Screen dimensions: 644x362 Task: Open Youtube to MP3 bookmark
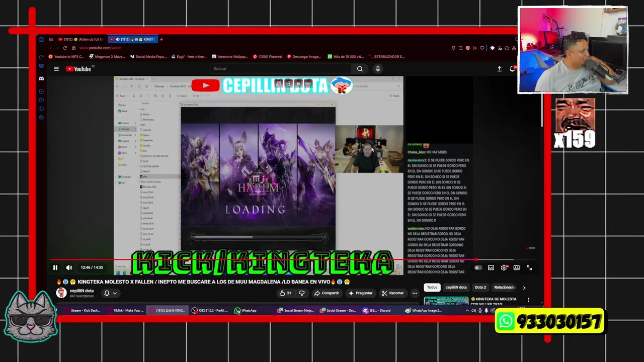point(66,57)
